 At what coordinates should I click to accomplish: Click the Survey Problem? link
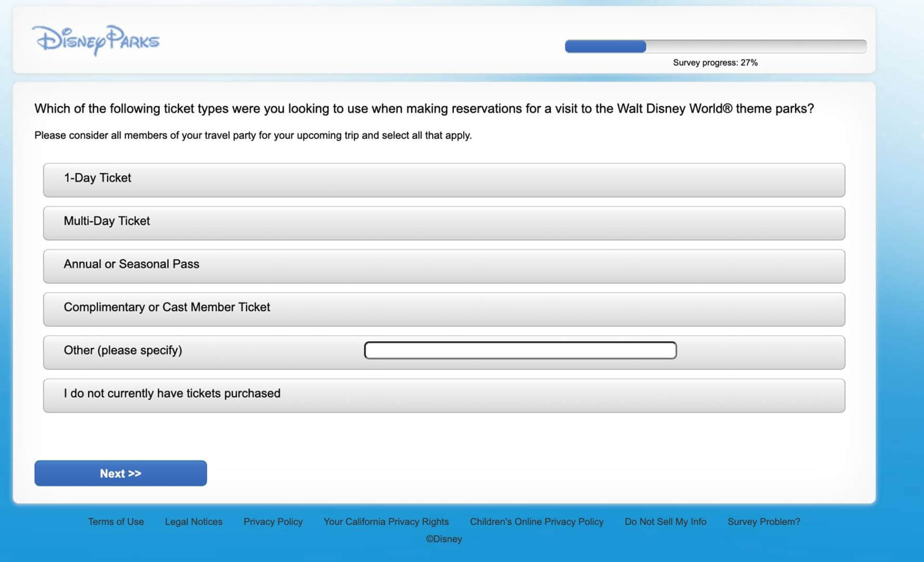[x=764, y=521]
